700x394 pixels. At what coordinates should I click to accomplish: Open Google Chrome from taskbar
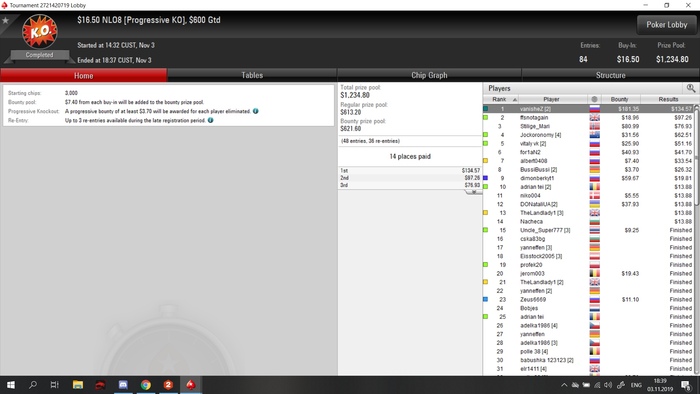coord(146,385)
